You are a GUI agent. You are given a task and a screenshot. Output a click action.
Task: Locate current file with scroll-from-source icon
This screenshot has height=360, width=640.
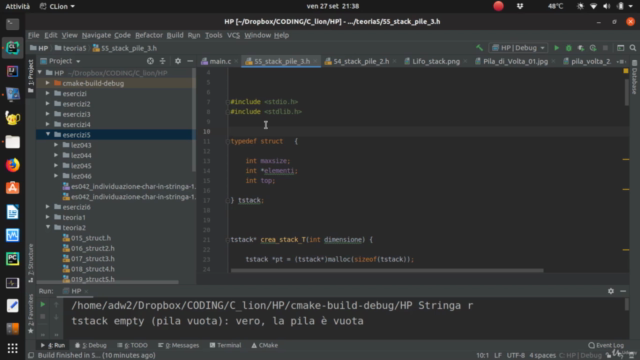[150, 61]
